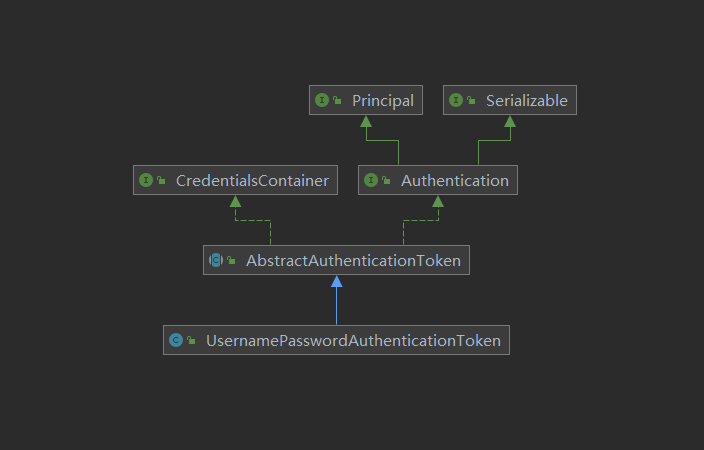Viewport: 704px width, 450px height.
Task: Click the lock icon beside AbstractAuthenticationToken
Action: [x=231, y=262]
